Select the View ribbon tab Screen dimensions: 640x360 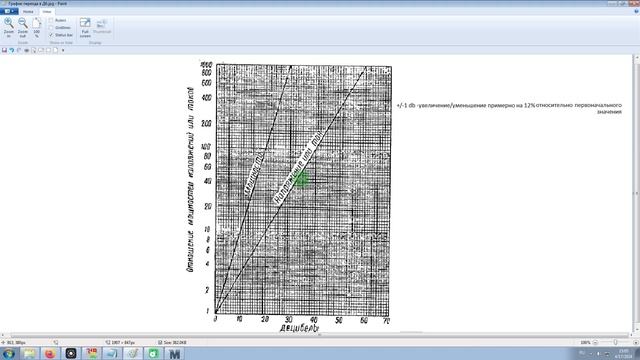click(x=47, y=11)
